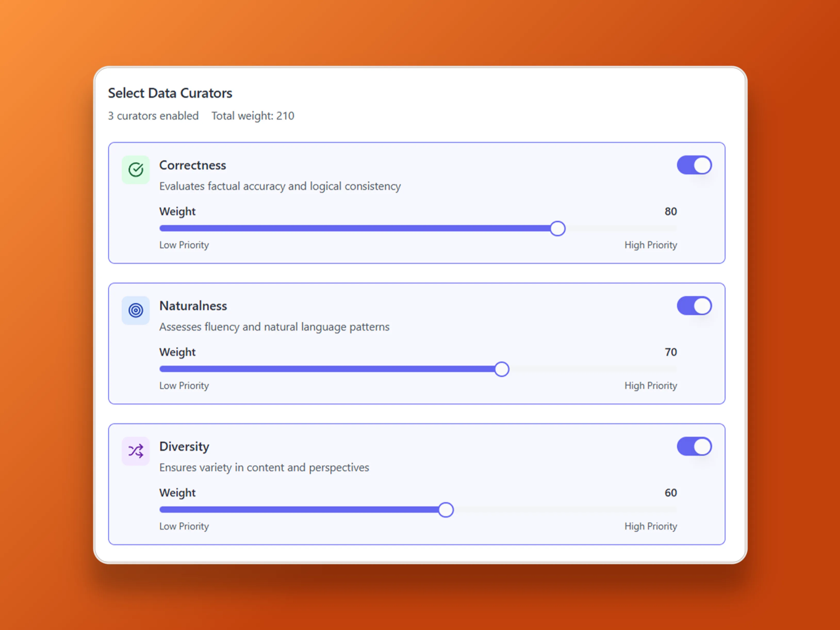Viewport: 840px width, 630px height.
Task: Click Low Priority label under Diversity
Action: (184, 526)
